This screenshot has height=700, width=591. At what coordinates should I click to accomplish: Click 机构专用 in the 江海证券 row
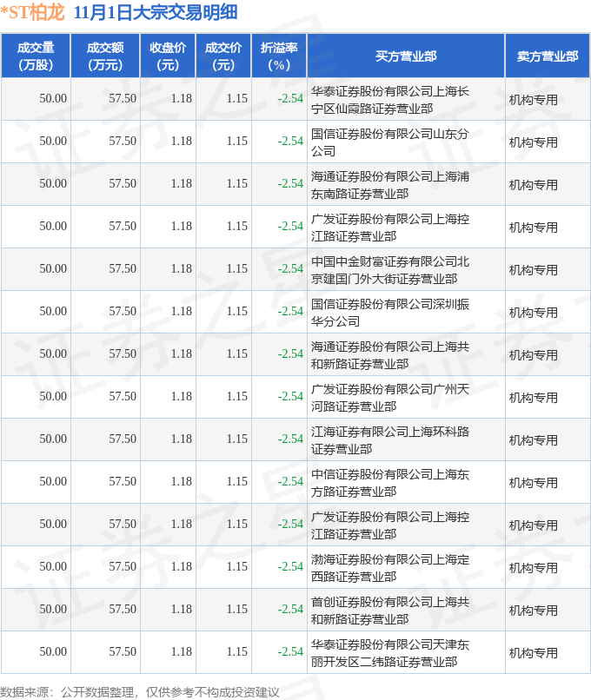(x=534, y=440)
